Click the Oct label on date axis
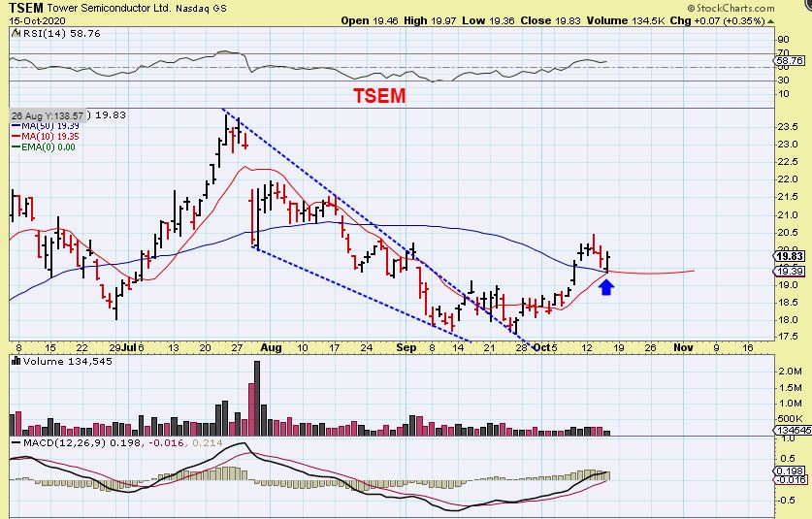This screenshot has width=812, height=519. tap(542, 347)
